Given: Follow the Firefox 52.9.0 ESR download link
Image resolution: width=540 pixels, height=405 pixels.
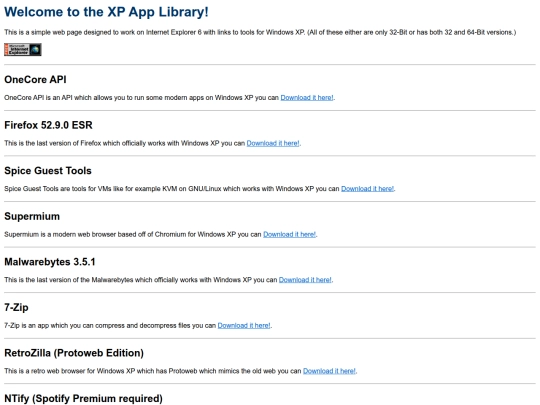Looking at the screenshot, I should [273, 143].
